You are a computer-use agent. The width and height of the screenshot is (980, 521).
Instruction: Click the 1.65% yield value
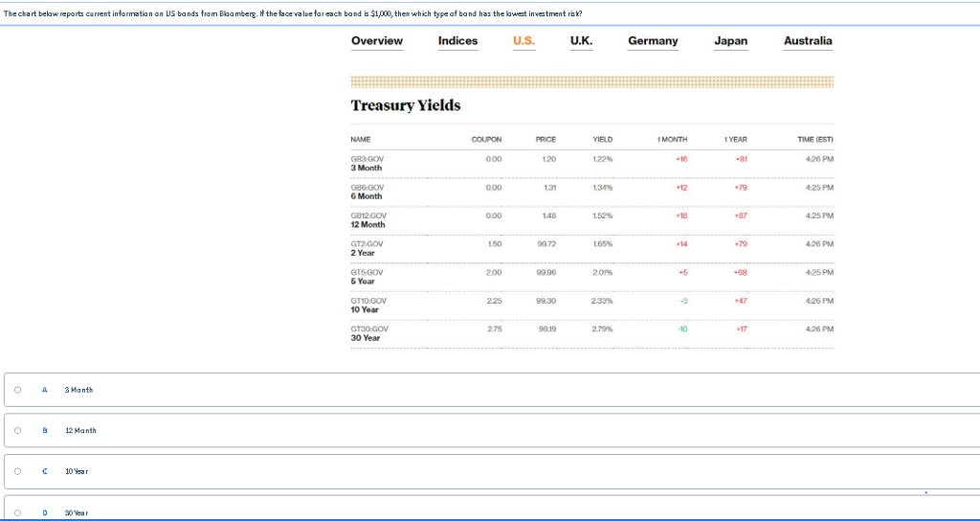point(603,244)
